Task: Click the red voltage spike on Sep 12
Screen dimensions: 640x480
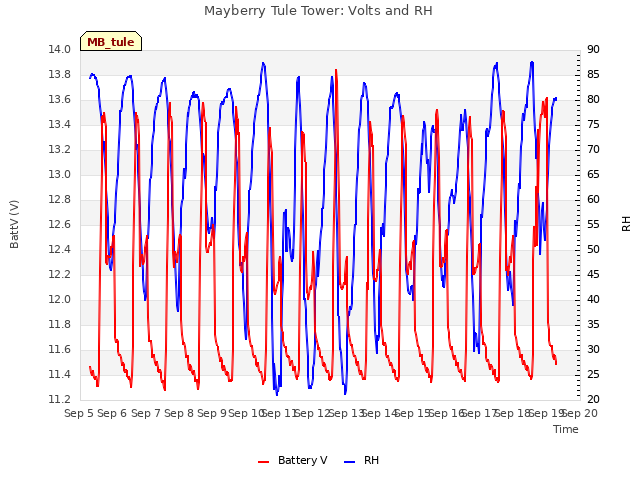Action: (336, 71)
